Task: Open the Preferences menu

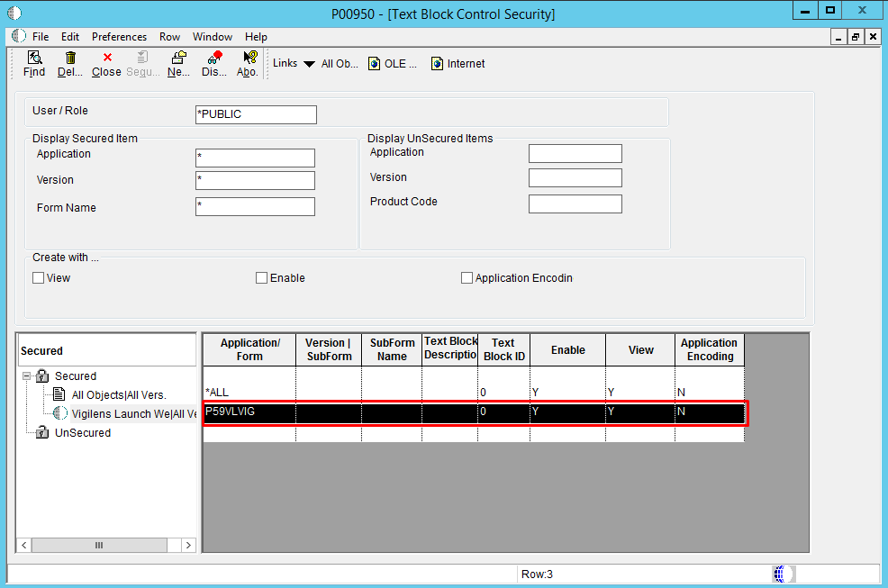Action: [x=119, y=37]
